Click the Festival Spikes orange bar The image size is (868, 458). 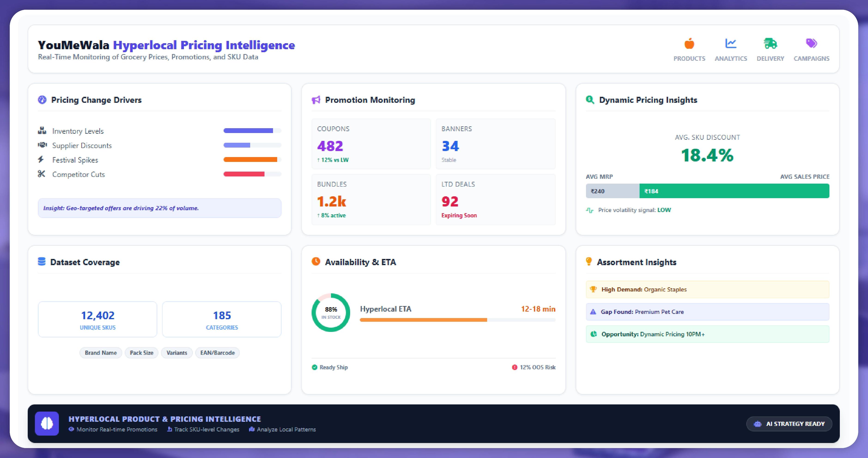click(x=250, y=160)
